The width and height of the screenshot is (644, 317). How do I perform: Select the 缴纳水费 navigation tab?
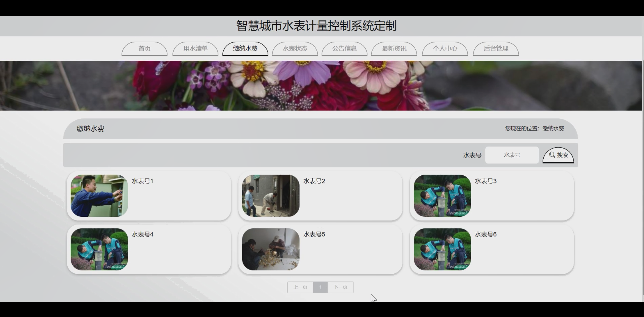pos(245,48)
